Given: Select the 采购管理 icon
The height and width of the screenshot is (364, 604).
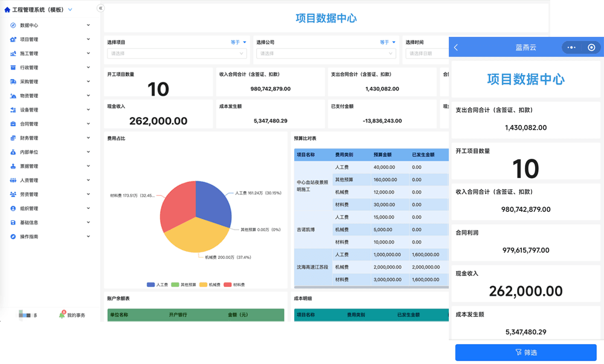Looking at the screenshot, I should [13, 81].
